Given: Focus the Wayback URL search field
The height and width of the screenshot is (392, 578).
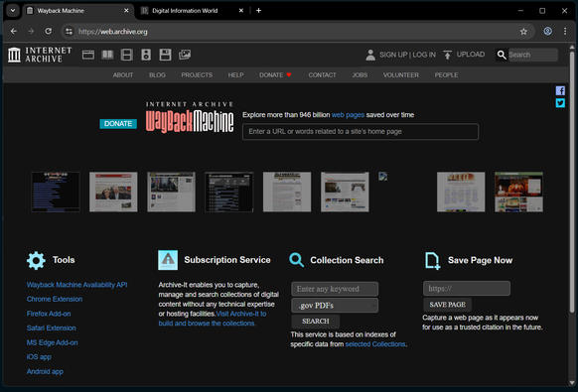Looking at the screenshot, I should click(x=361, y=132).
